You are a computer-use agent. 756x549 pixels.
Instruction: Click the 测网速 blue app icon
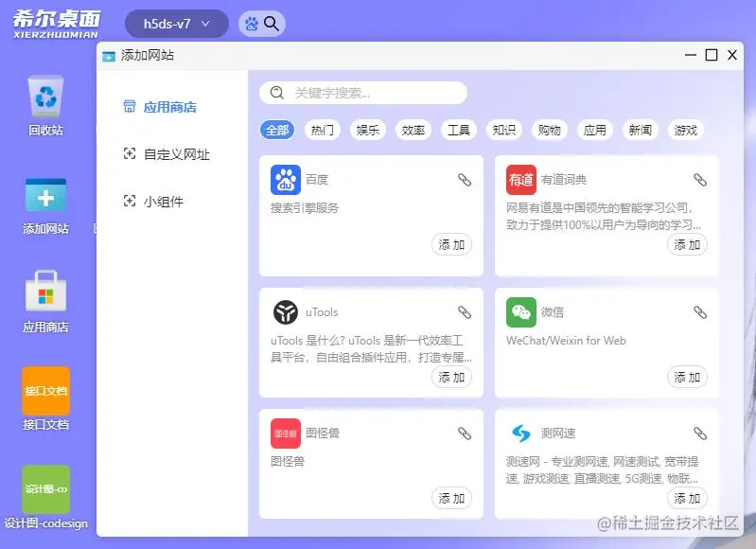pos(521,434)
